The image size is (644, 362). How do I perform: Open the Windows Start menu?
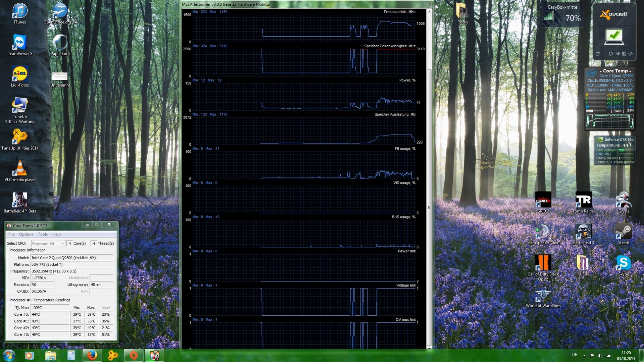tap(9, 355)
